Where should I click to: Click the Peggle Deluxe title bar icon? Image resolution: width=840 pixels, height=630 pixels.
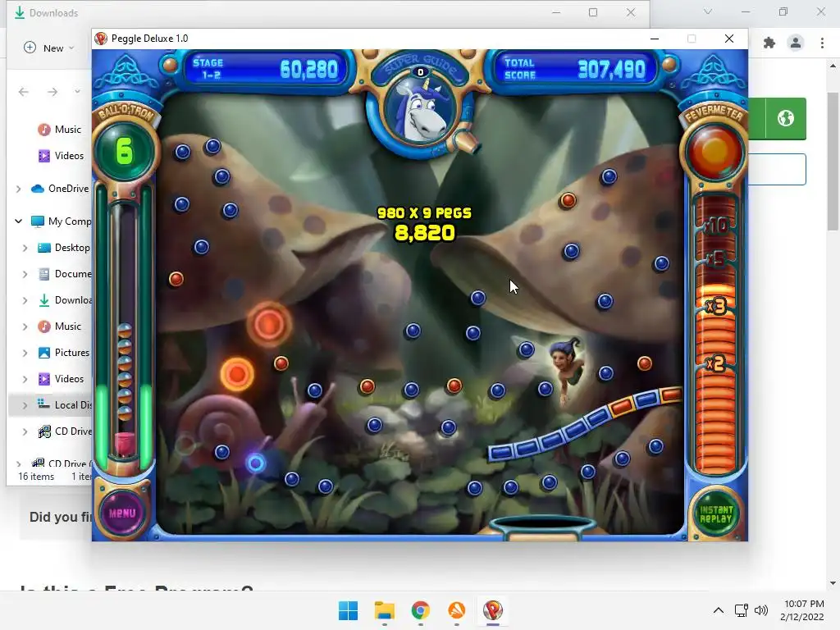click(101, 39)
